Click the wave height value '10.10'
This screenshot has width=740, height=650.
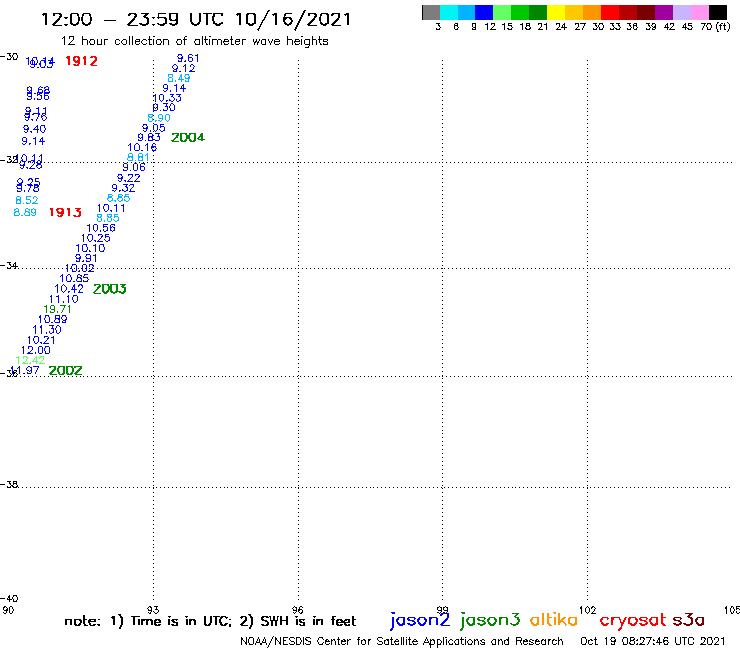[x=90, y=248]
